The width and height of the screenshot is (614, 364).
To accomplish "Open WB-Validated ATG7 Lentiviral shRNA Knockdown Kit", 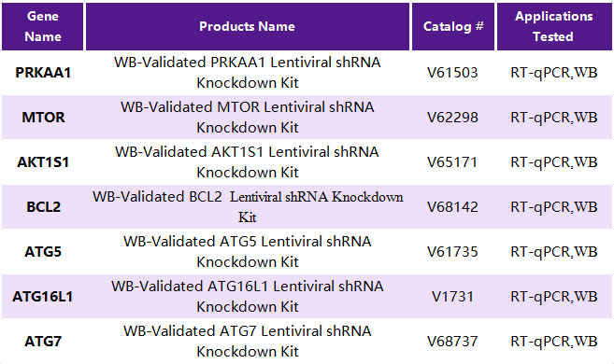I will point(247,342).
